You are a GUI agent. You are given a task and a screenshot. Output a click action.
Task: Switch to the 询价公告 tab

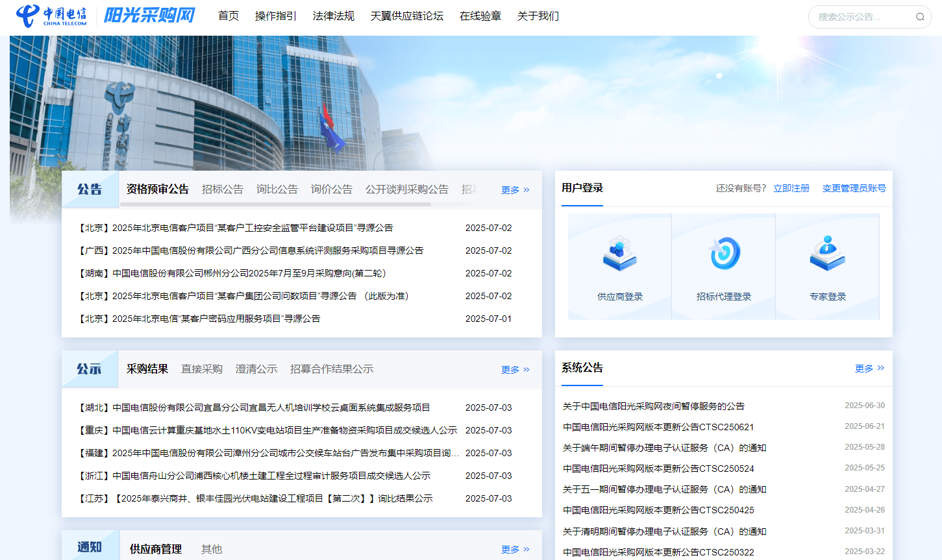[x=332, y=189]
